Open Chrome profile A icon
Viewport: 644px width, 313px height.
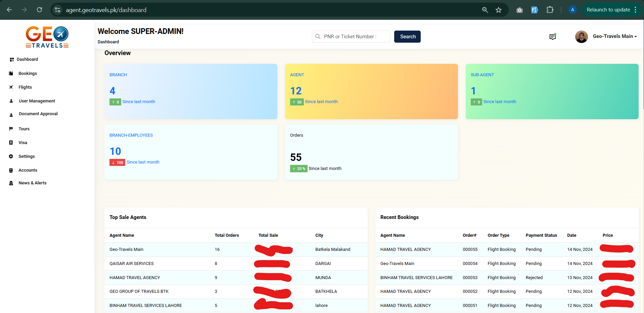[x=572, y=10]
